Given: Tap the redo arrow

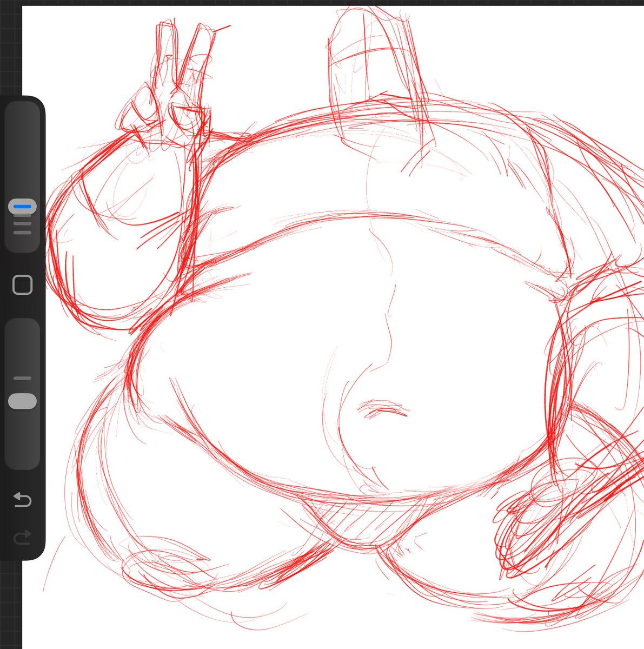Looking at the screenshot, I should tap(22, 538).
